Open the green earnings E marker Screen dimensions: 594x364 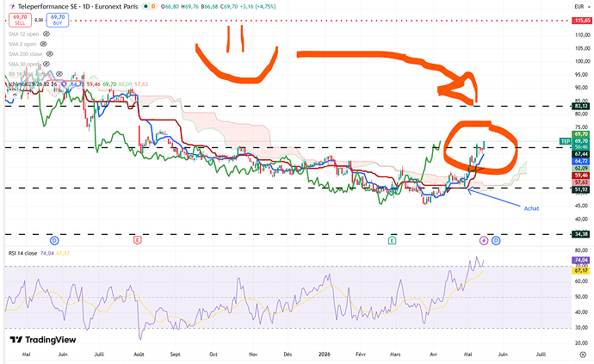click(392, 240)
